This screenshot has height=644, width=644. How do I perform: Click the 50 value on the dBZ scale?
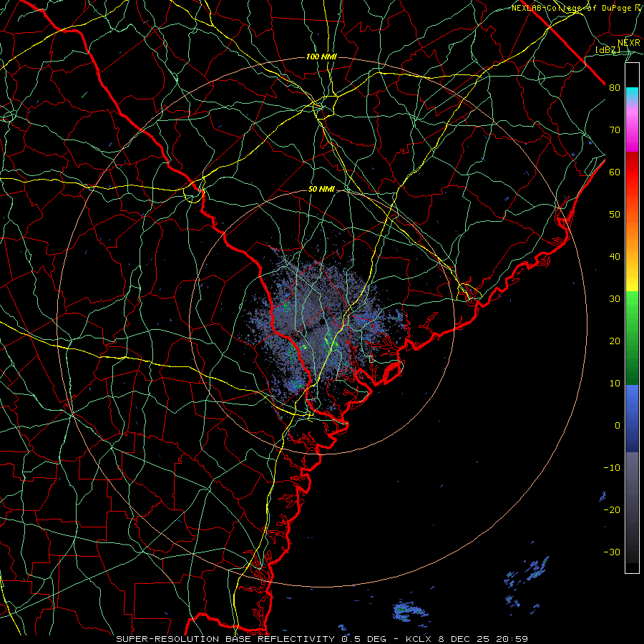tap(615, 215)
